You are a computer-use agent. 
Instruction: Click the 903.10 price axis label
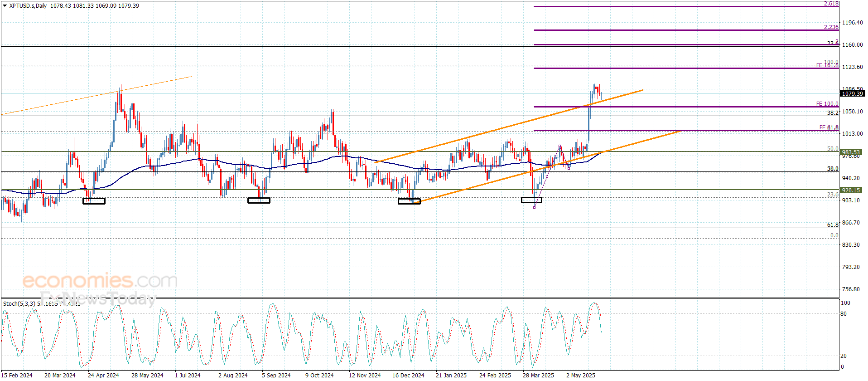[851, 200]
